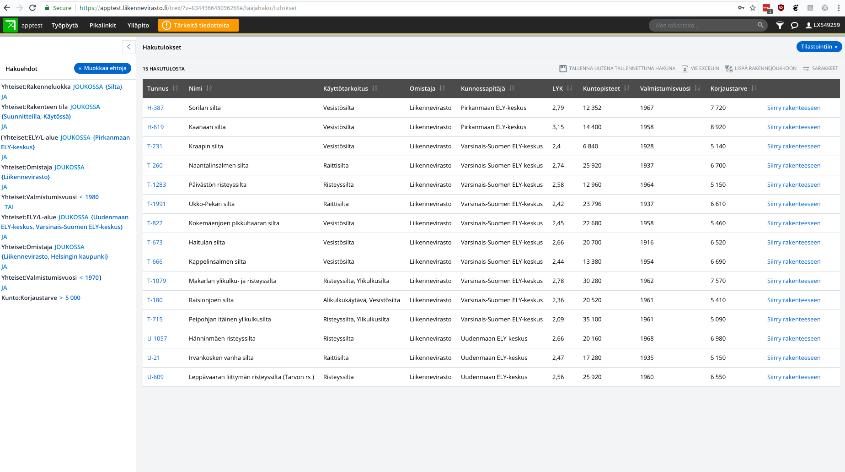Click the magnifier icon in the search field

760,25
